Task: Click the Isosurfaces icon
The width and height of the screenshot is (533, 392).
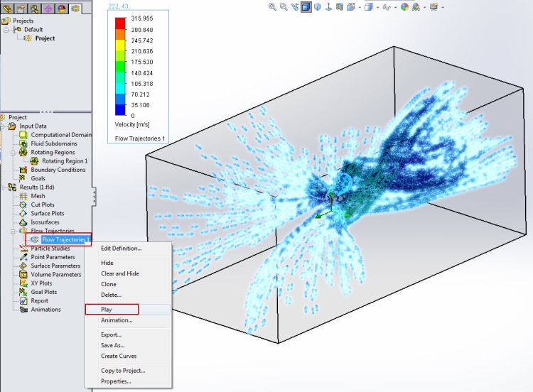Action: click(23, 222)
